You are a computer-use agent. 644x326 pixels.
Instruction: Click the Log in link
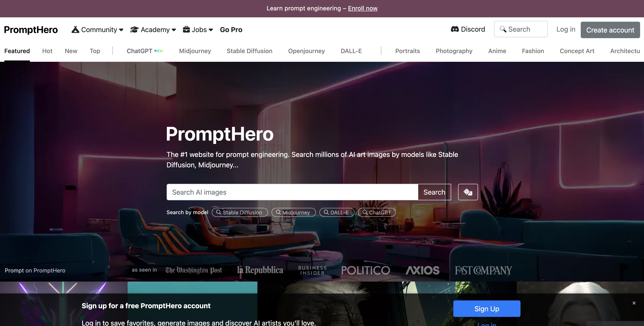566,29
